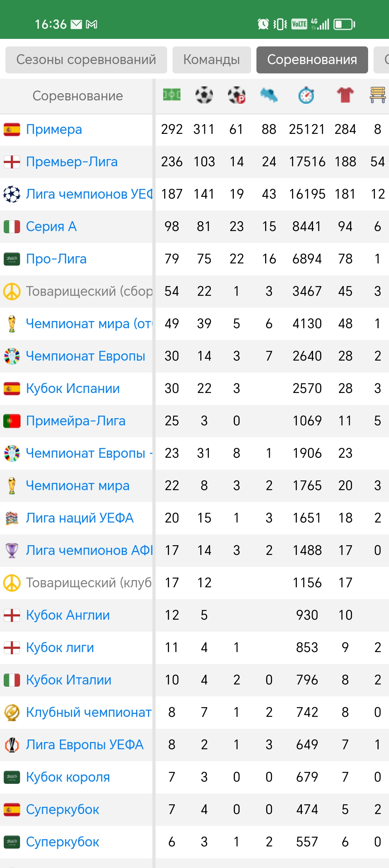The image size is (389, 868).
Task: Open the Премьер-Лига competition link
Action: (72, 162)
